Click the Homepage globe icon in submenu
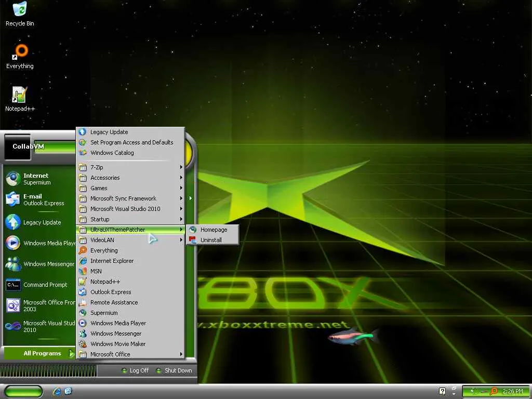The width and height of the screenshot is (532, 399). tap(193, 230)
